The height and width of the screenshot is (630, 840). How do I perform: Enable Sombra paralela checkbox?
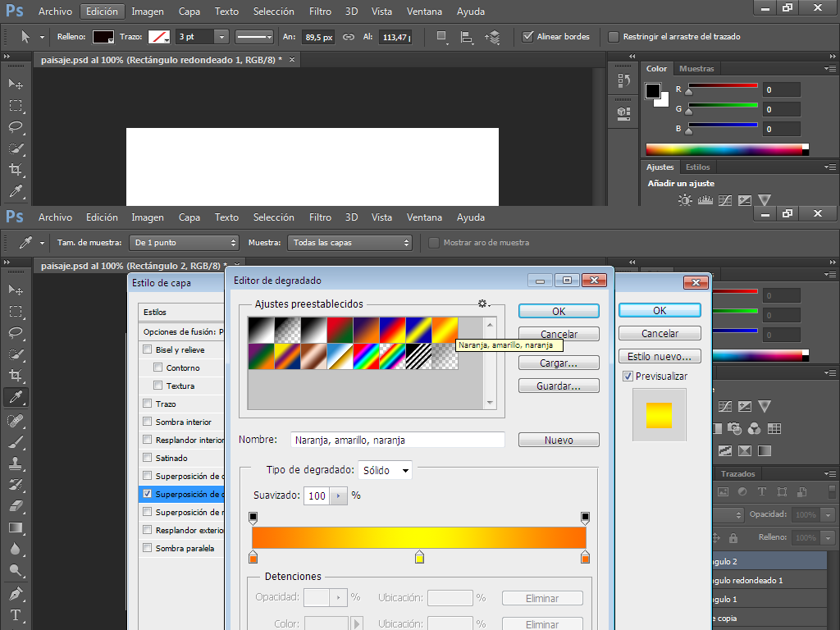tap(148, 547)
